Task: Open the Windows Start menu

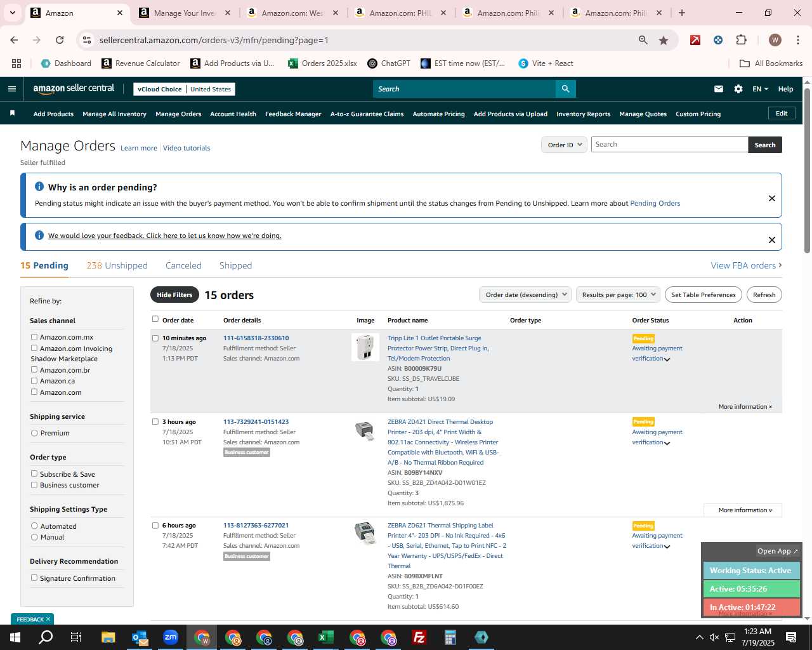Action: [14, 637]
